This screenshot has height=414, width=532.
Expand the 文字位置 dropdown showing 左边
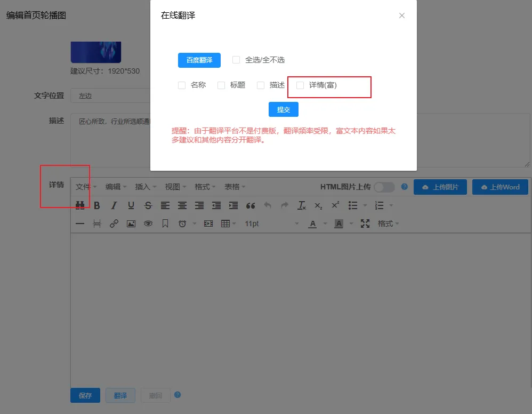click(112, 96)
